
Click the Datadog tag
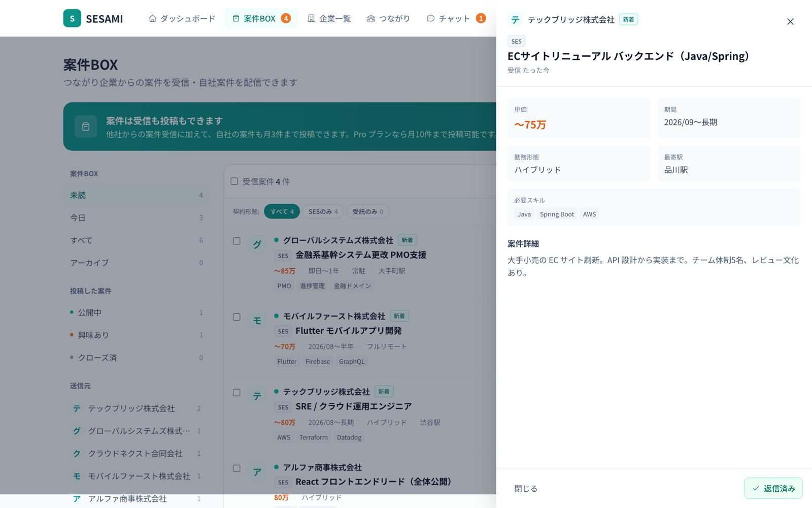[x=349, y=437]
